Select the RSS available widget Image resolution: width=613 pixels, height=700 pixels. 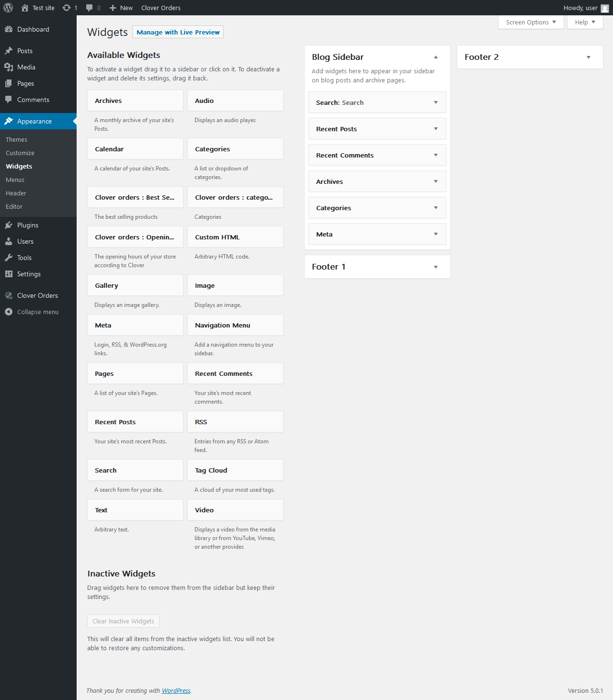click(x=235, y=422)
